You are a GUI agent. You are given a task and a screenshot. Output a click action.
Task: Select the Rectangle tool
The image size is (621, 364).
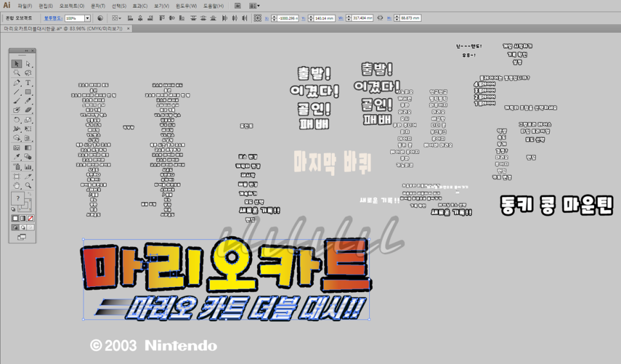click(x=28, y=92)
